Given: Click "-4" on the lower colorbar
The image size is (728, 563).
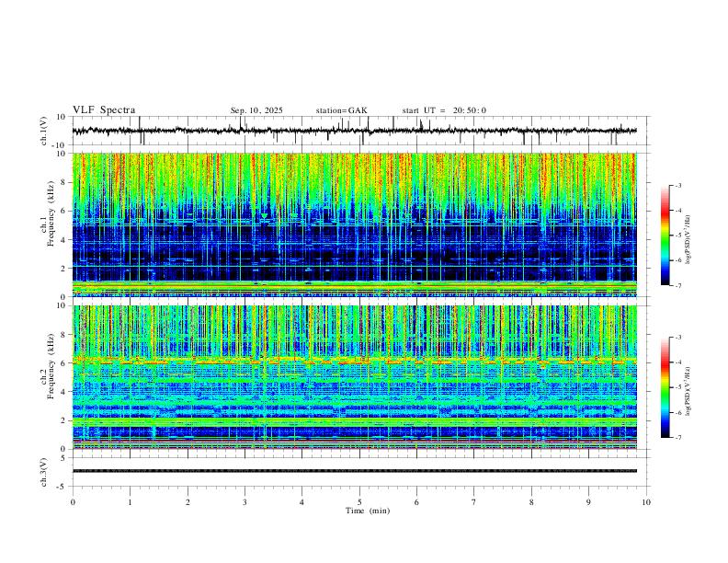Looking at the screenshot, I should point(678,362).
